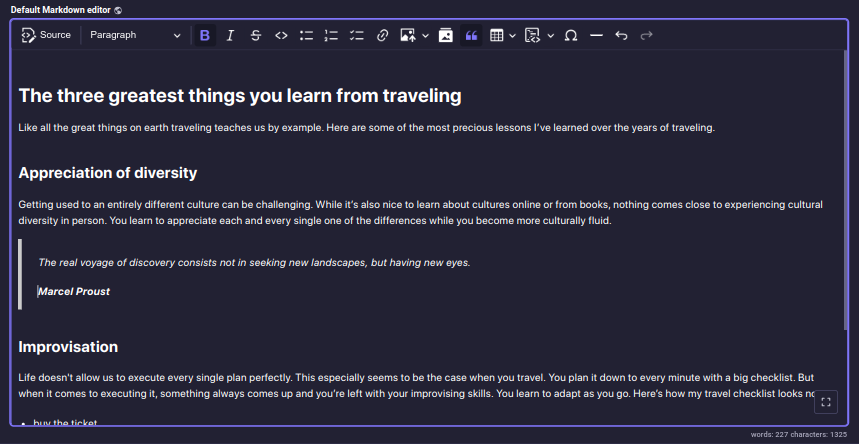Create a numbered list
The image size is (859, 444).
[x=332, y=35]
